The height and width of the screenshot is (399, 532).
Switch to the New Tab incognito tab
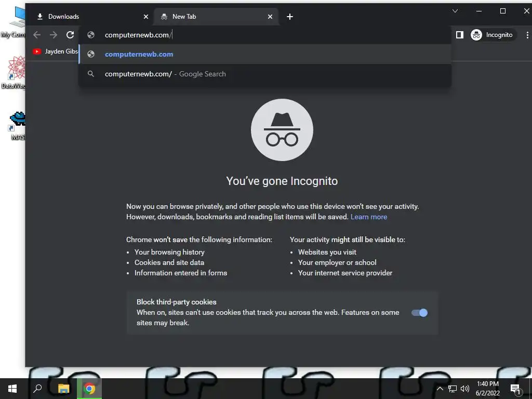[217, 17]
